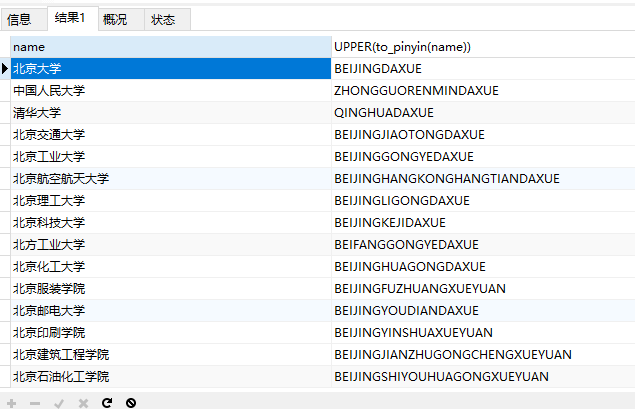Select the 北京大学 cell
635x409 pixels.
tap(170, 68)
